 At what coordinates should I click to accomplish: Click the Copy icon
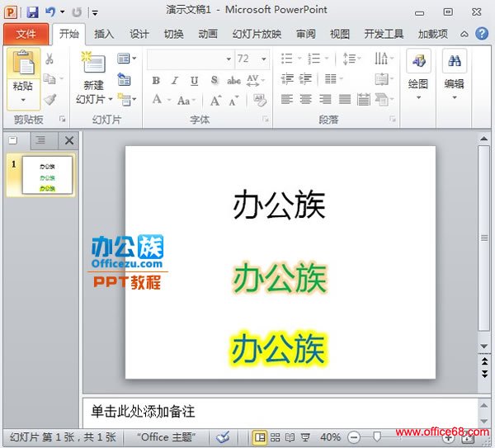(49, 79)
